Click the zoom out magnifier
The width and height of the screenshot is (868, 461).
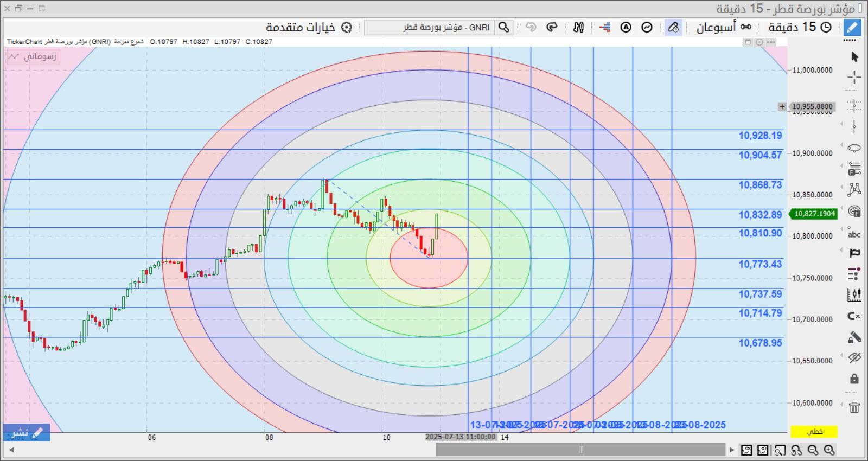[813, 450]
